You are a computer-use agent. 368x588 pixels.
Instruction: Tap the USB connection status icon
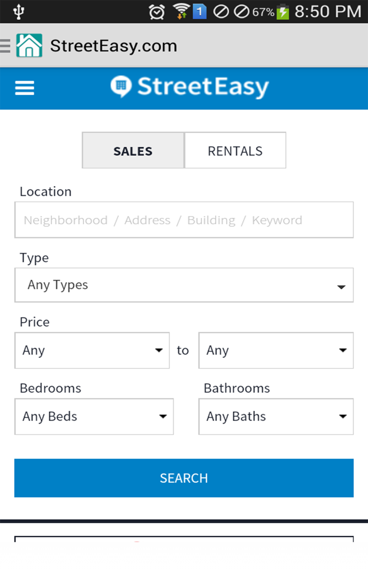[19, 12]
